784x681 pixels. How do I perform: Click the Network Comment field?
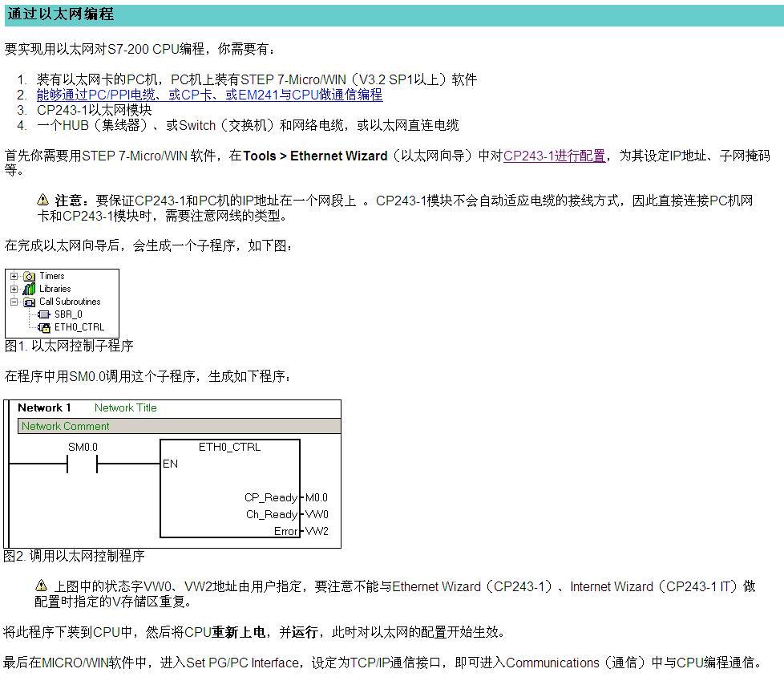[x=178, y=426]
